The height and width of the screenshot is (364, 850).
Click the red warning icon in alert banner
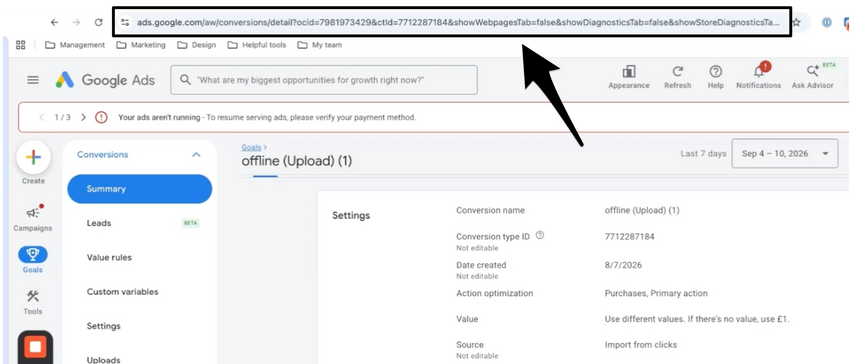pyautogui.click(x=101, y=117)
